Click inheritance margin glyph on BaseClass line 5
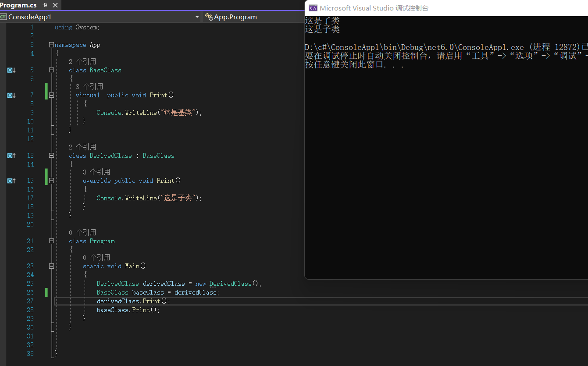This screenshot has height=366, width=588. pos(11,70)
